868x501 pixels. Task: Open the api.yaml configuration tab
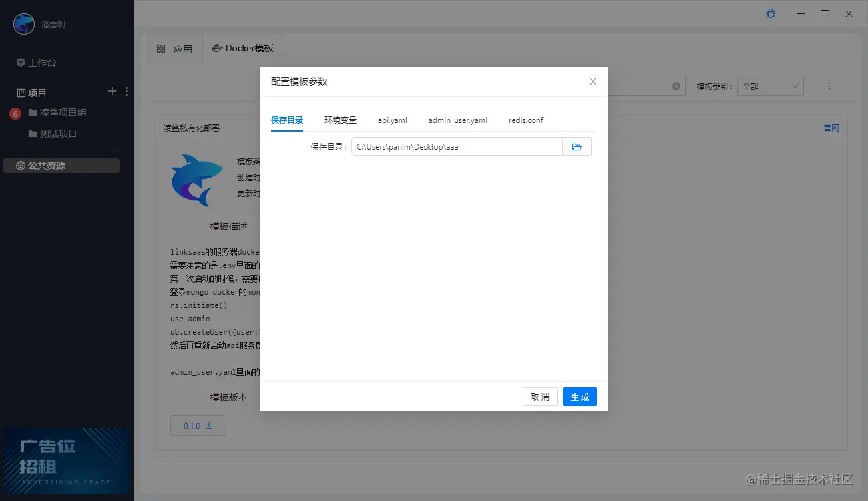tap(392, 120)
